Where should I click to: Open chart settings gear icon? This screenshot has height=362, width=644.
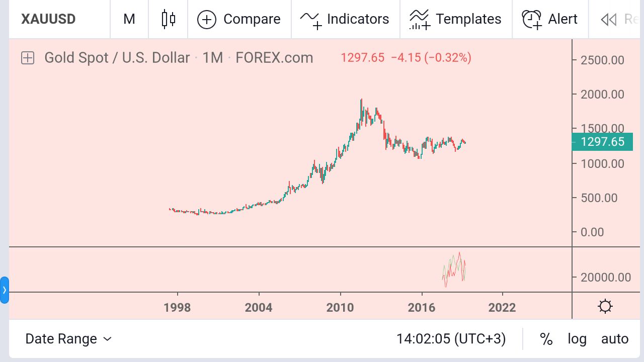[605, 306]
